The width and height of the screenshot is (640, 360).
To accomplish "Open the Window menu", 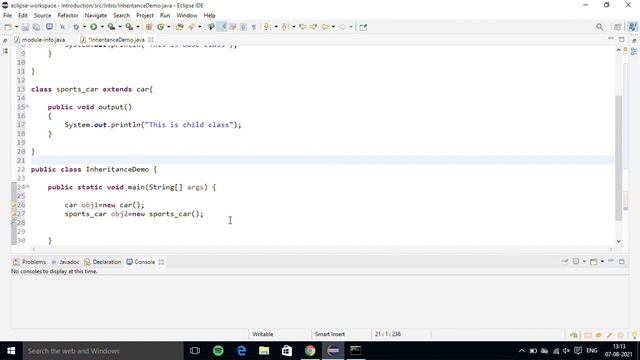I will coord(187,16).
